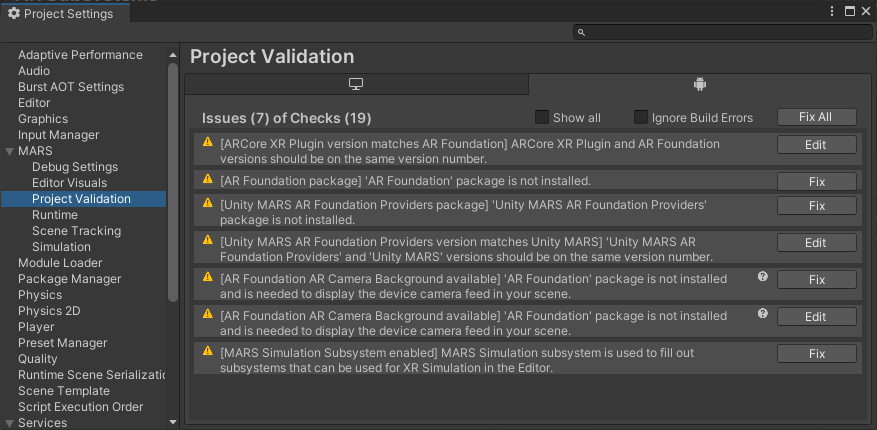
Task: Click Fix for the AR Foundation package issue
Action: click(x=816, y=181)
